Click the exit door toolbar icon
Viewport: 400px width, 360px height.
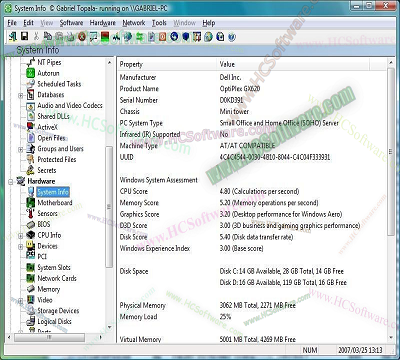[13, 36]
